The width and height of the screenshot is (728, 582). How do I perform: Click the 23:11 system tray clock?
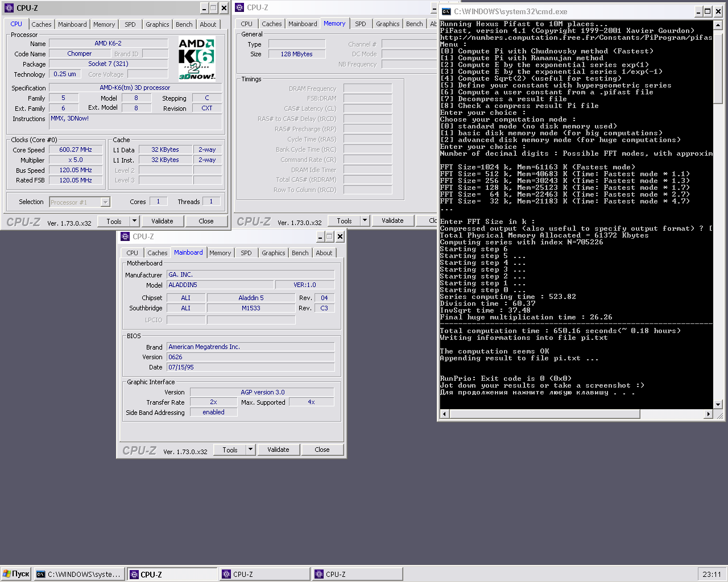coord(712,575)
